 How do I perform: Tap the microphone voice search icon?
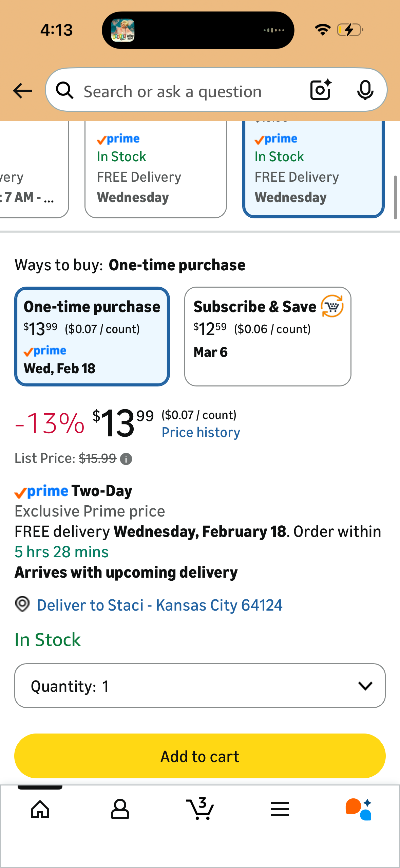(x=365, y=90)
